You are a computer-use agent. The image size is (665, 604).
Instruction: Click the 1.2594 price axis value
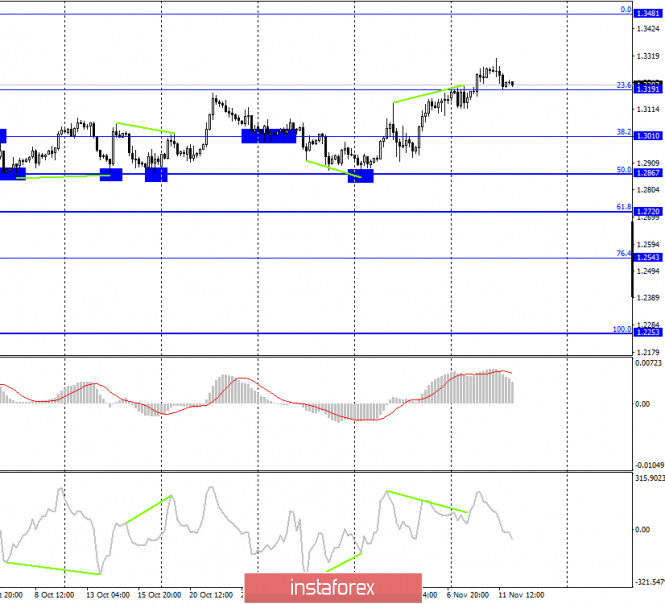coord(648,244)
